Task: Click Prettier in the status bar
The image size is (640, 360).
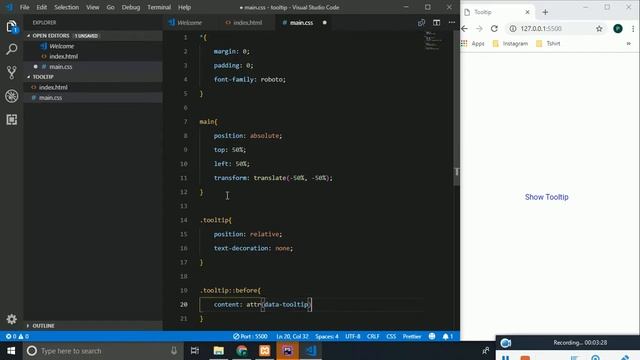Action: (412, 336)
